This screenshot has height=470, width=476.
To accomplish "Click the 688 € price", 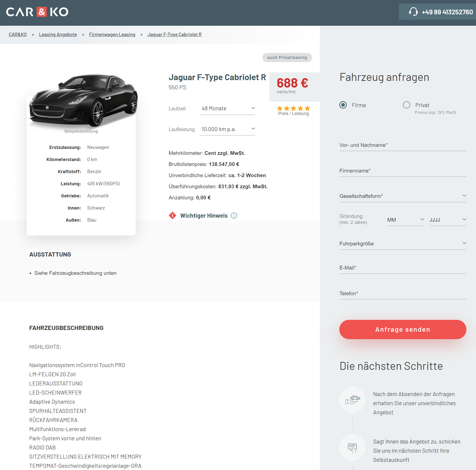I will (292, 83).
